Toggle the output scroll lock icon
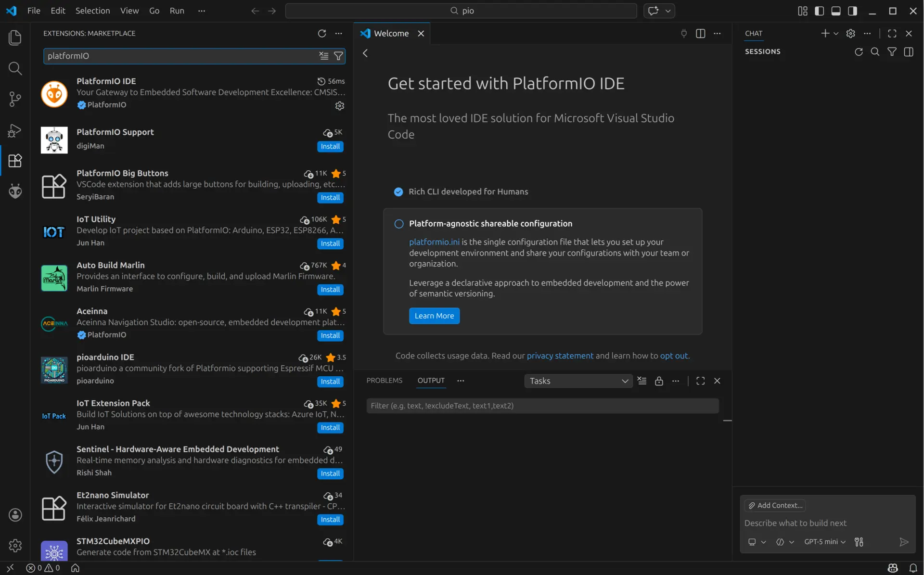924x575 pixels. click(x=659, y=381)
